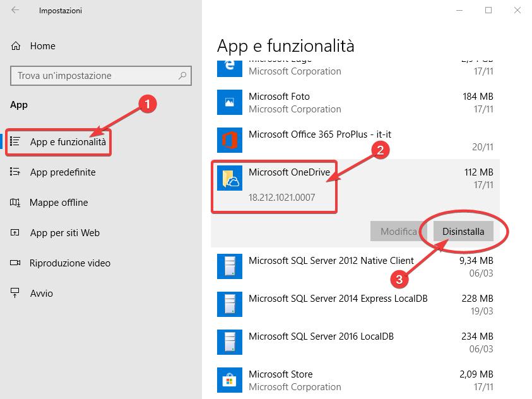Screen dimensions: 532x399
Task: Click the 2,09 MB Store size
Action: [x=476, y=374]
